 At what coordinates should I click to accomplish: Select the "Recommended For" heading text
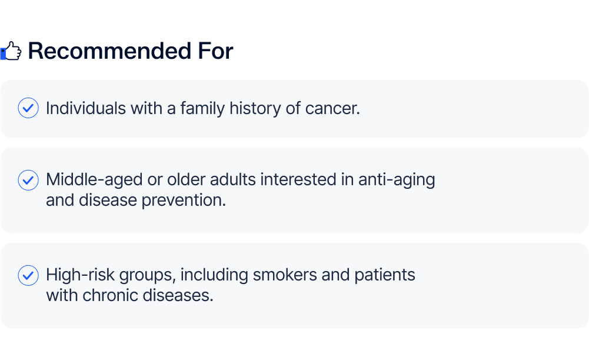tap(130, 51)
